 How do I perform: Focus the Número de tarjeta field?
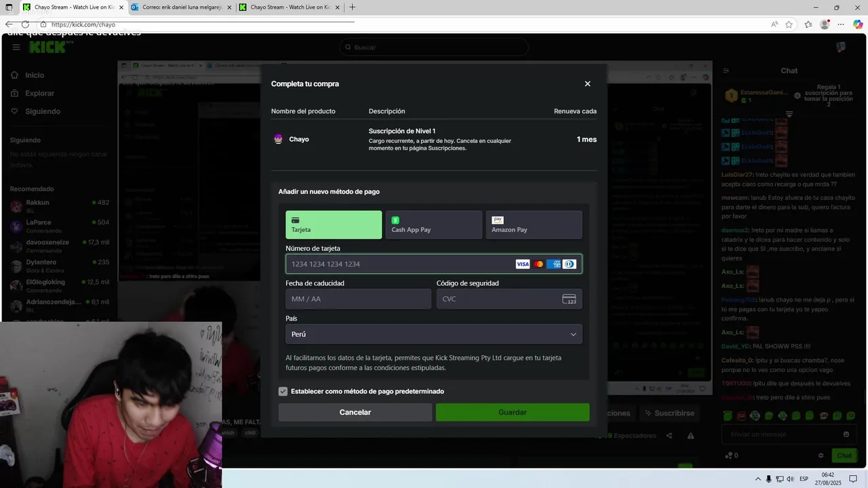[x=434, y=264]
